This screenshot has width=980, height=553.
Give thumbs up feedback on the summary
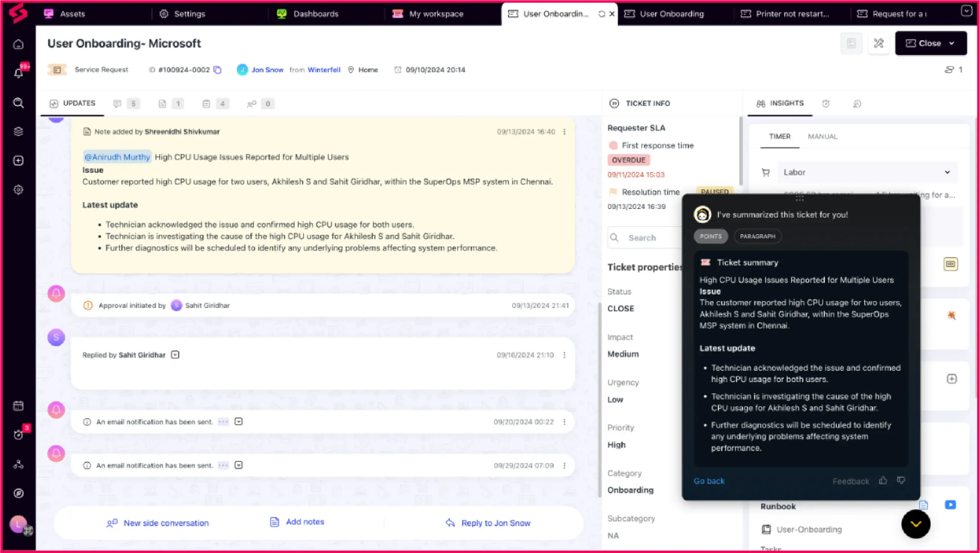click(x=883, y=480)
